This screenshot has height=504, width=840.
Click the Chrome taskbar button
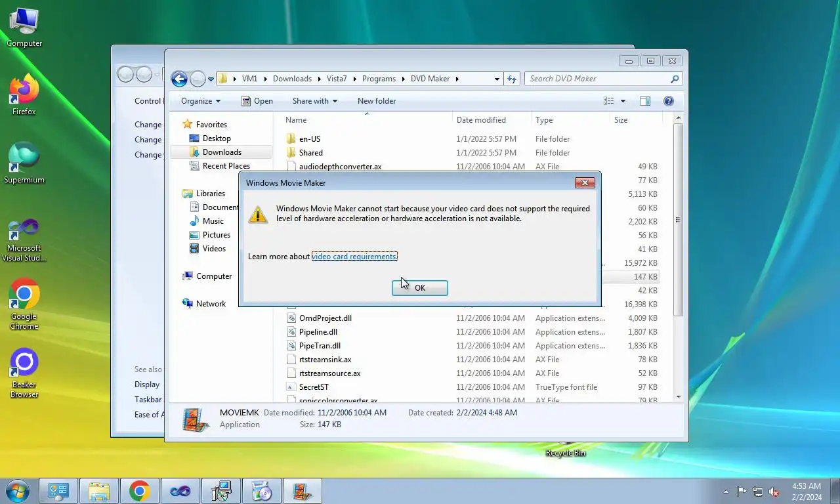click(139, 491)
